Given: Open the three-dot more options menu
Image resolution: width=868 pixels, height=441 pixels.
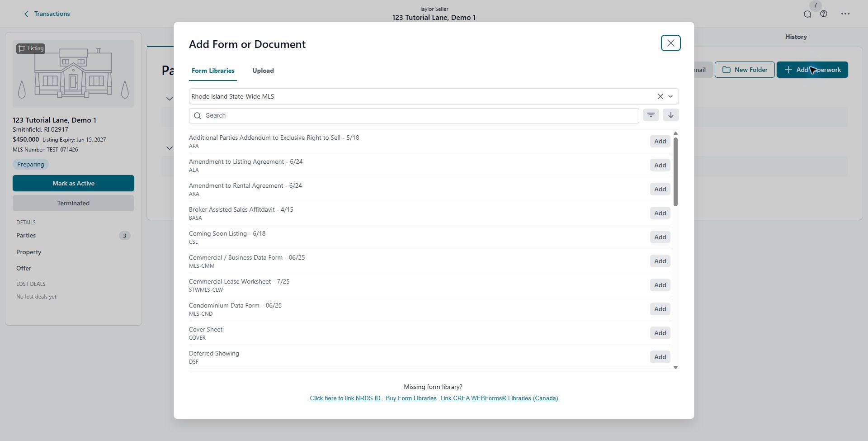Looking at the screenshot, I should 845,14.
